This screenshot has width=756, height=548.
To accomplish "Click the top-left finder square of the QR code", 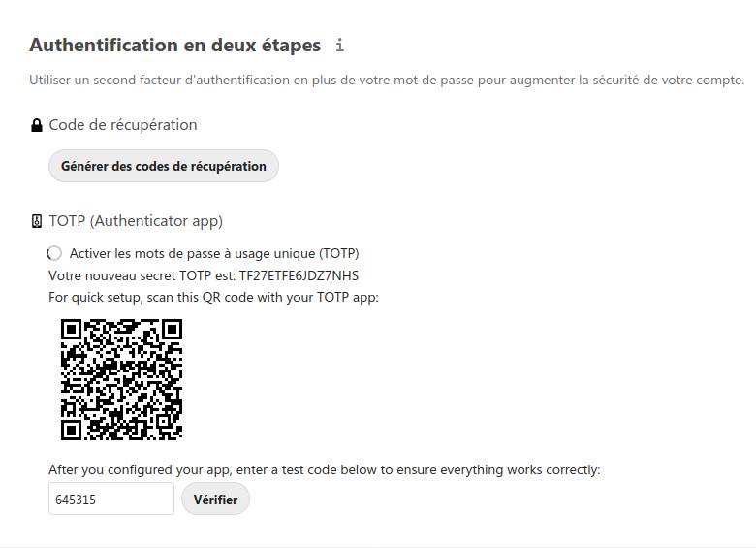I will click(x=72, y=330).
